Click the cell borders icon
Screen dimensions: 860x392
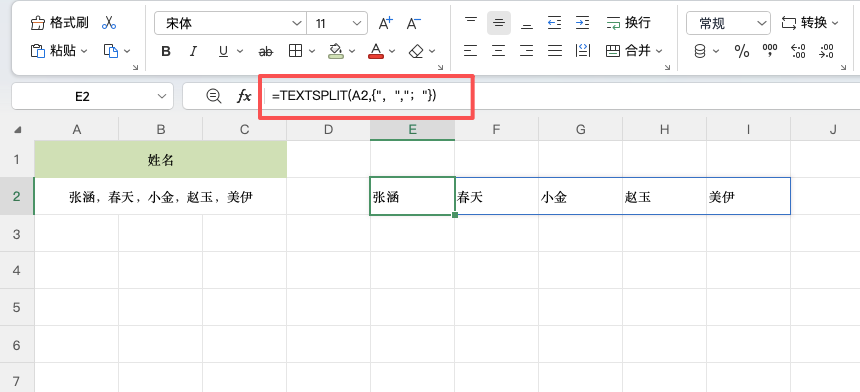296,51
